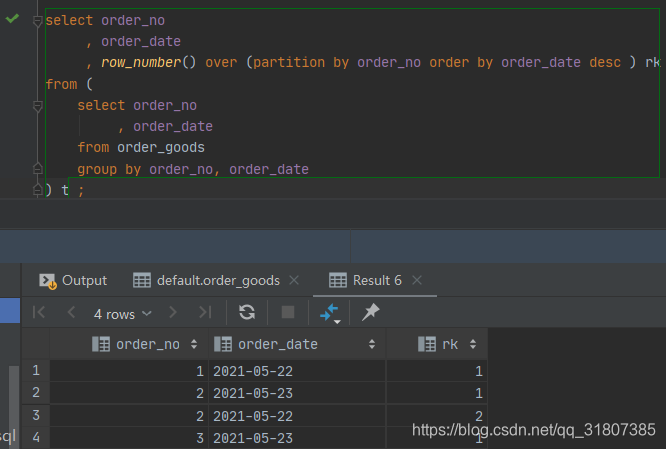Click row_number function in editor
Image resolution: width=666 pixels, height=449 pixels.
141,63
